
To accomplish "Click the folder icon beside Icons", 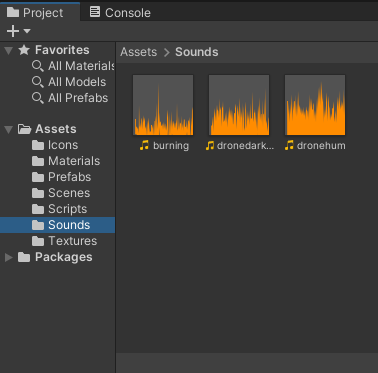I will (x=38, y=145).
